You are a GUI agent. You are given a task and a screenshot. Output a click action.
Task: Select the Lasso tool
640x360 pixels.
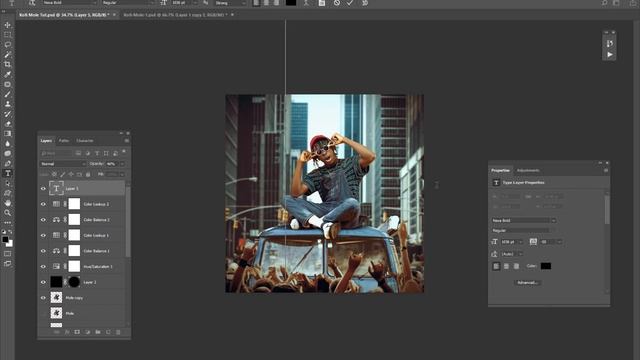pyautogui.click(x=7, y=44)
